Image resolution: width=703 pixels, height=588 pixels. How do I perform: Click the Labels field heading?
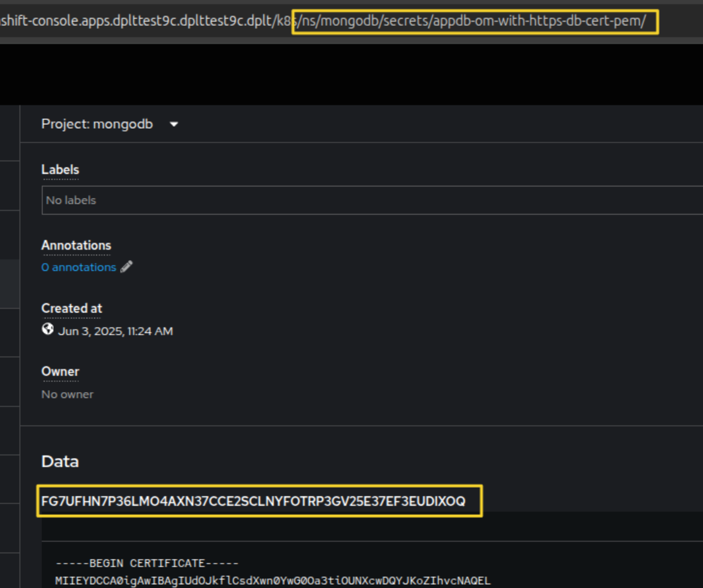tap(60, 170)
